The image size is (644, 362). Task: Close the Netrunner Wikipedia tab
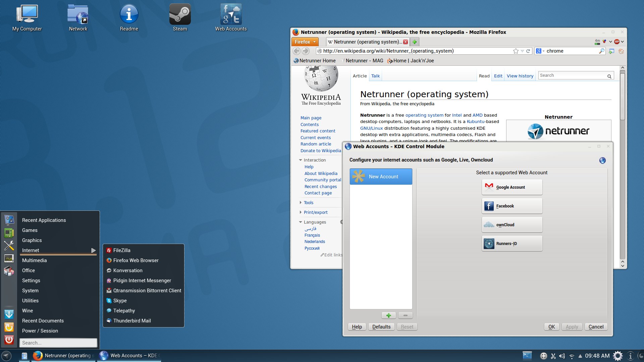click(406, 42)
